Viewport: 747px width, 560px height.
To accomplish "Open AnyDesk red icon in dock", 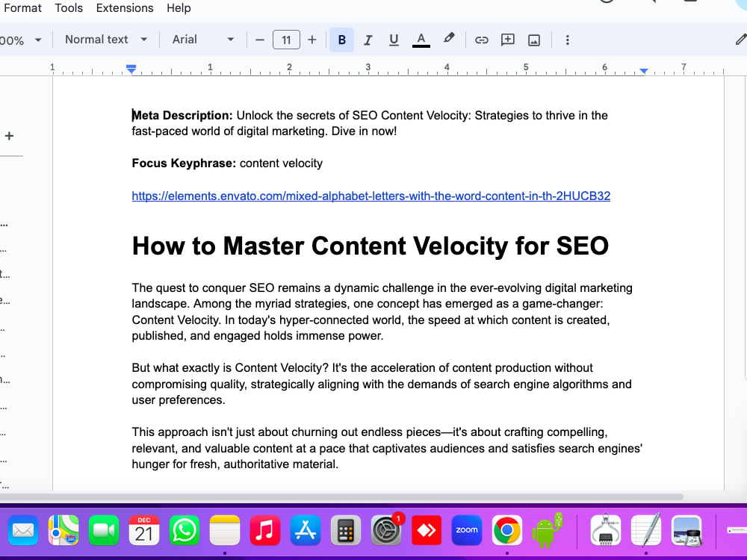I will pyautogui.click(x=427, y=530).
